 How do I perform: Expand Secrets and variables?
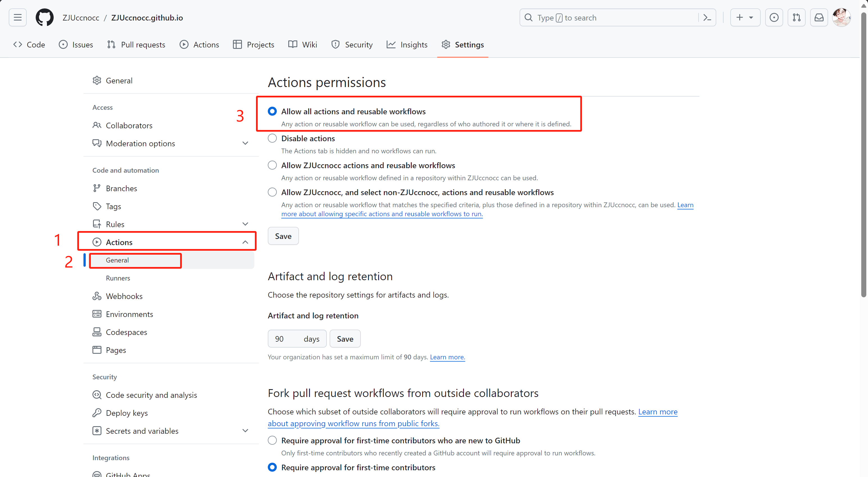245,431
